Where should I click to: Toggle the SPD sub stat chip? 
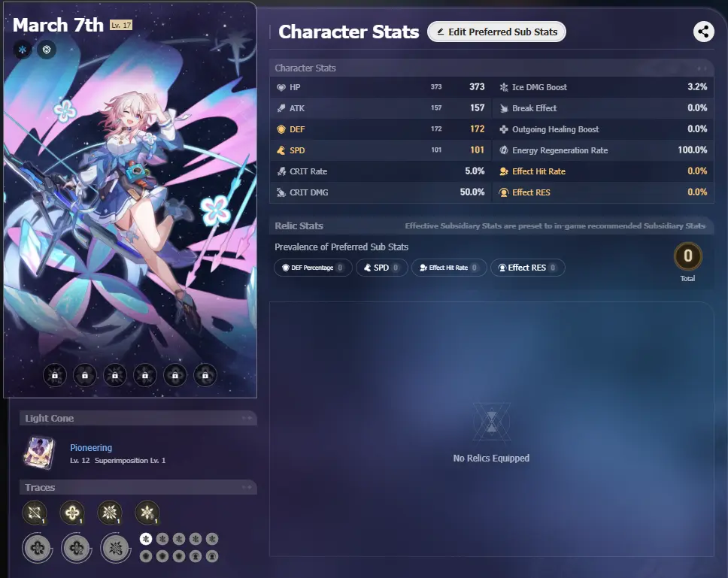(381, 268)
